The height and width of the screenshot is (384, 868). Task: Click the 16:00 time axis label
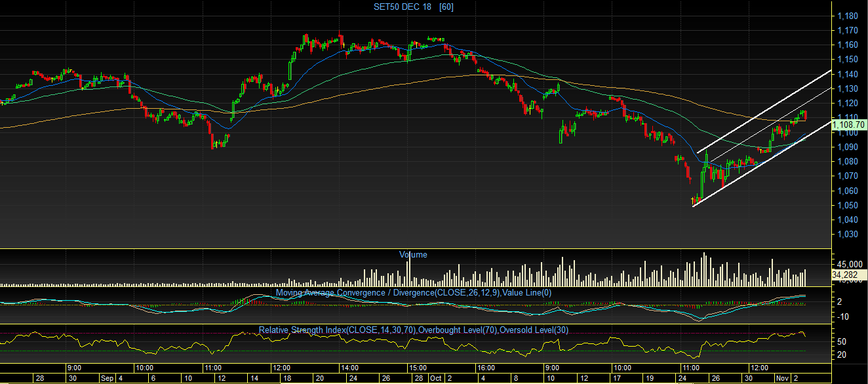[486, 368]
